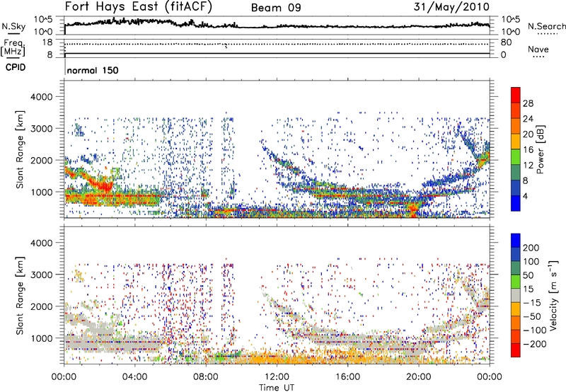Screen dimensions: 566x392
Task: Click the '04:00' time axis tick label
Action: 134,377
